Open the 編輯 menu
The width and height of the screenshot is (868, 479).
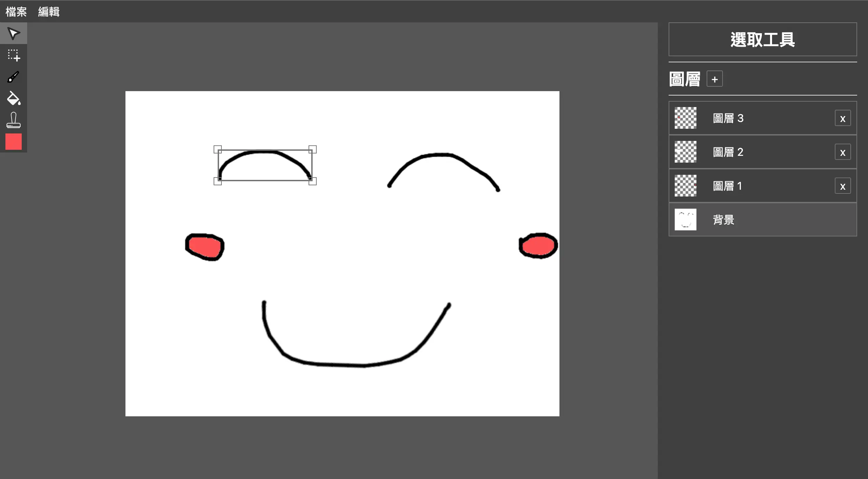pyautogui.click(x=49, y=12)
